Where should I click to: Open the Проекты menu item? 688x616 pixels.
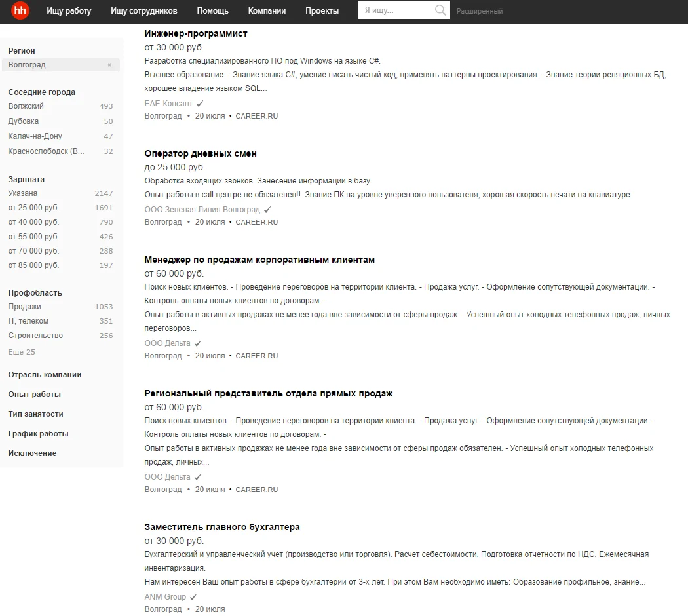click(322, 11)
